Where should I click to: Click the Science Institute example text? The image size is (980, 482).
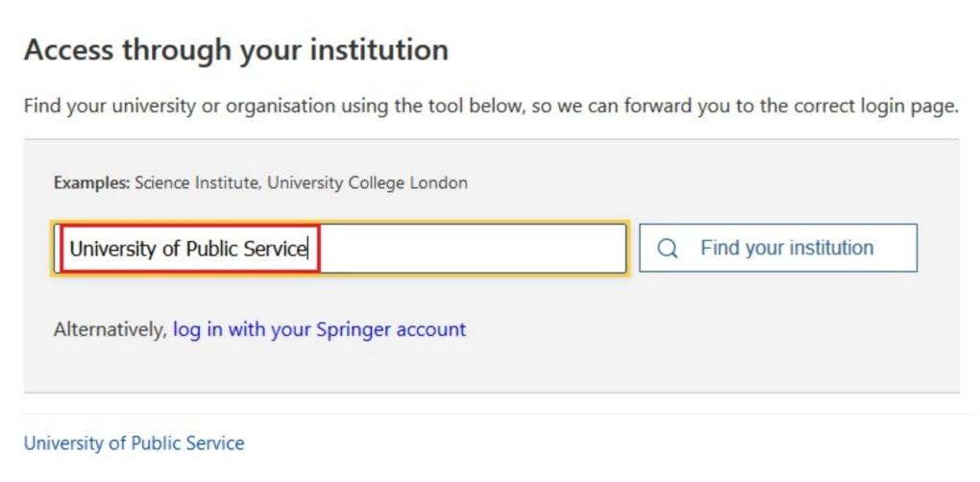coord(198,183)
